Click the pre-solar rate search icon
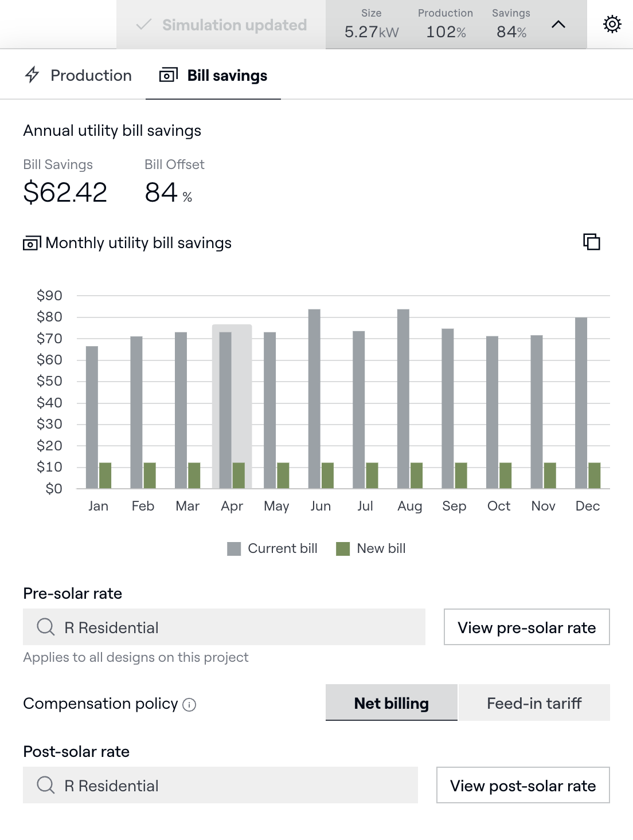This screenshot has width=633, height=840. point(45,627)
